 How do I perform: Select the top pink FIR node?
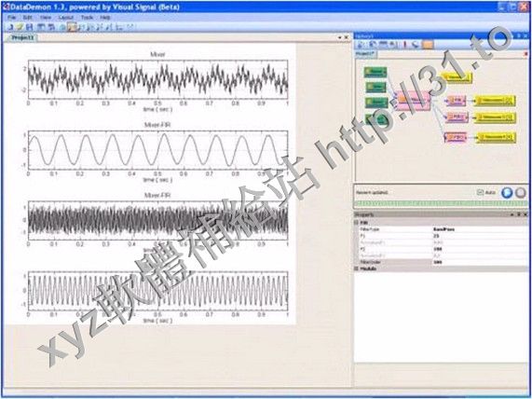(x=456, y=101)
